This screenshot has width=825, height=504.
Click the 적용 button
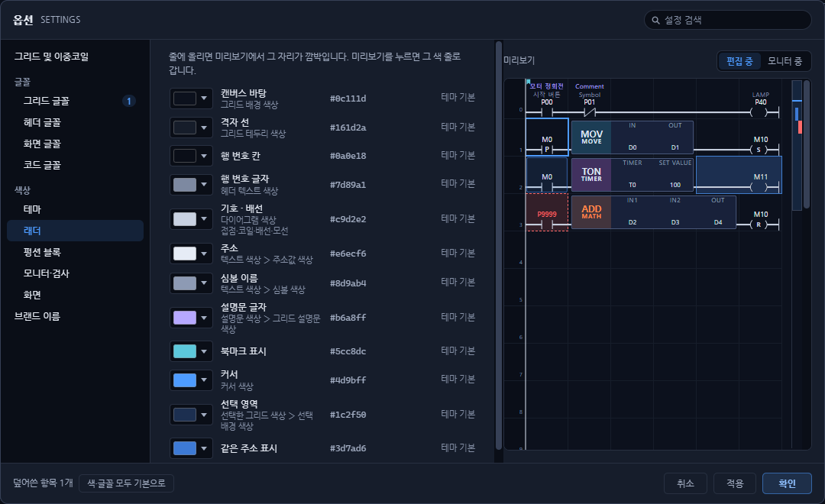[735, 483]
